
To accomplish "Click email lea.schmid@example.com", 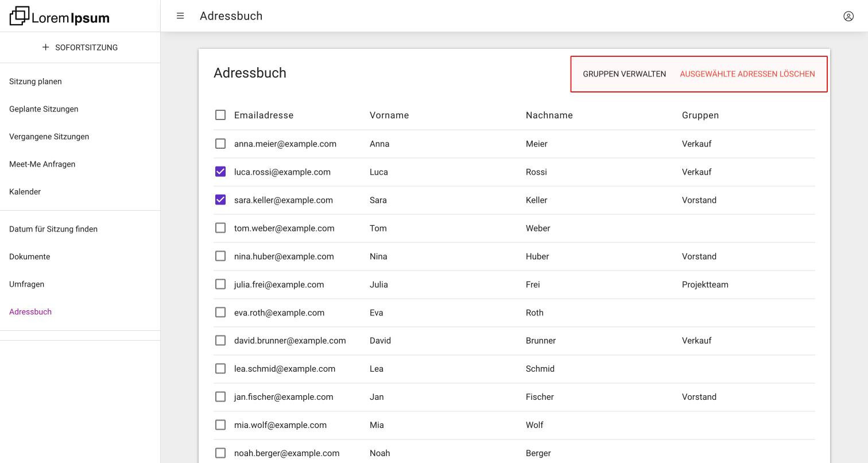I will point(285,369).
